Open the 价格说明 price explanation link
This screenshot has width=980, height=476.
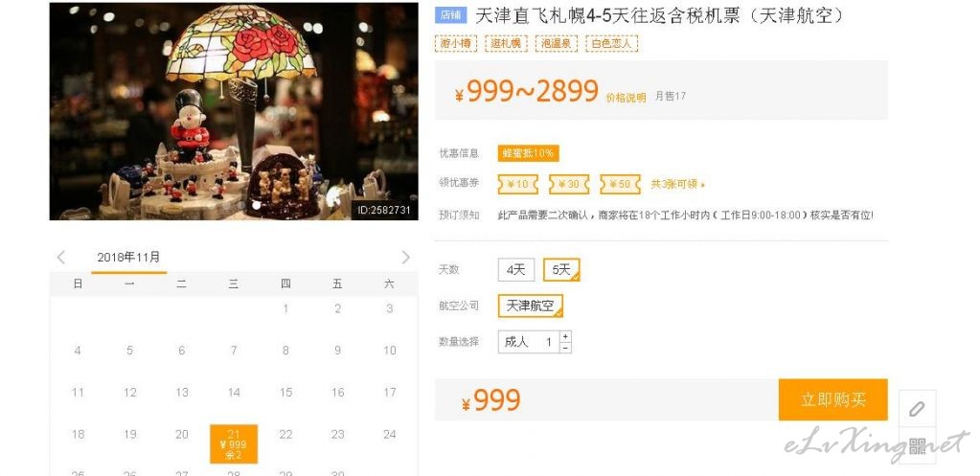click(x=626, y=98)
